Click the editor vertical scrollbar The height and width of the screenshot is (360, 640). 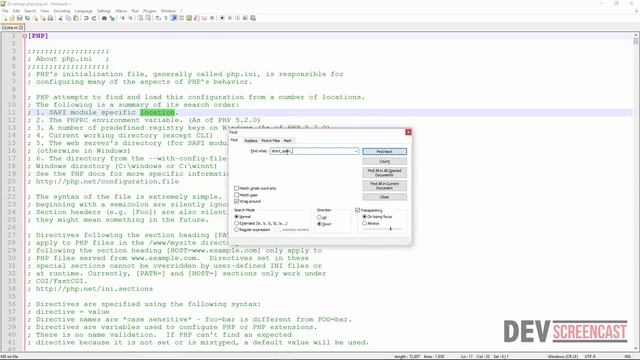point(636,192)
